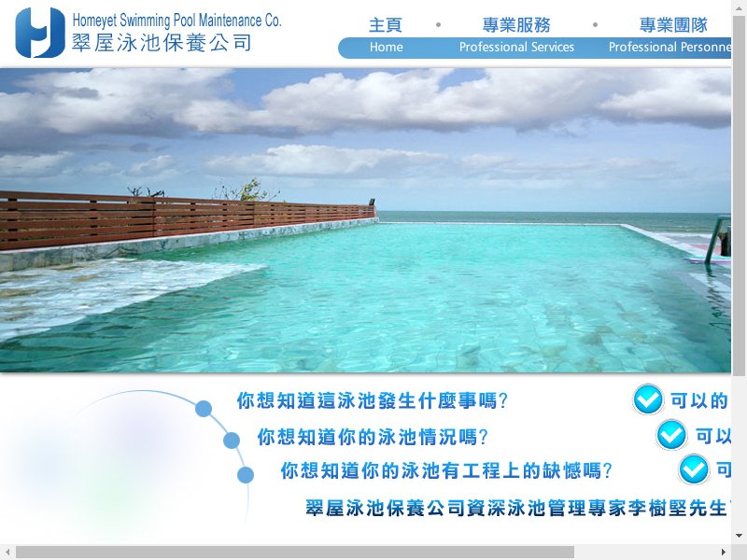Click the horizontal scrollbar right arrow

(724, 553)
